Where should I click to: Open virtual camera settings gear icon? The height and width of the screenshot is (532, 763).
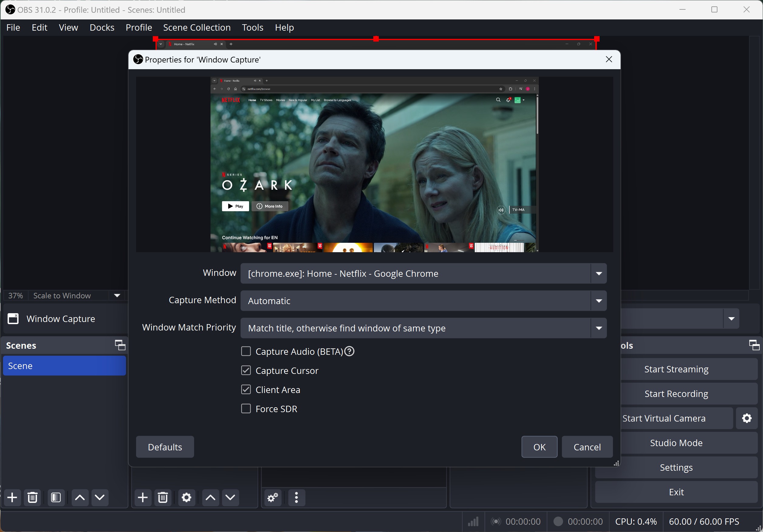[747, 418]
